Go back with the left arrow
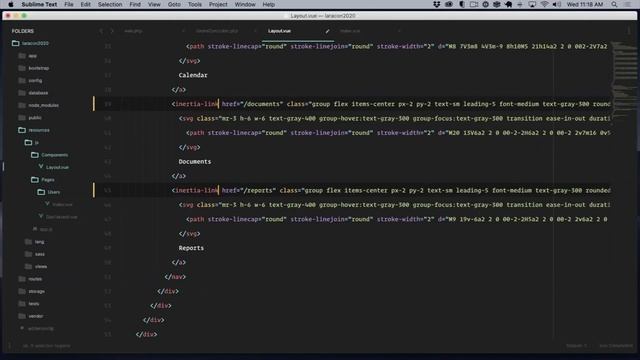The height and width of the screenshot is (360, 640). click(101, 31)
